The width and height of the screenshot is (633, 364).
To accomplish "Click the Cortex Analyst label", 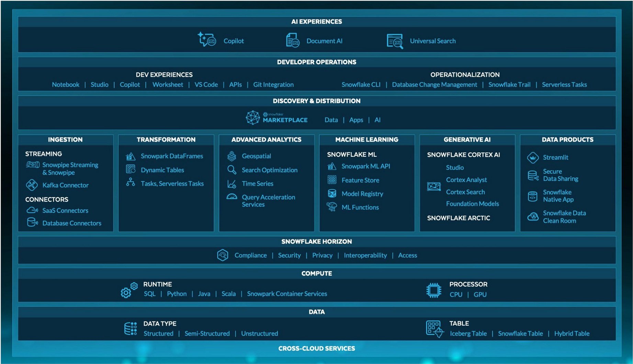I will click(x=466, y=180).
